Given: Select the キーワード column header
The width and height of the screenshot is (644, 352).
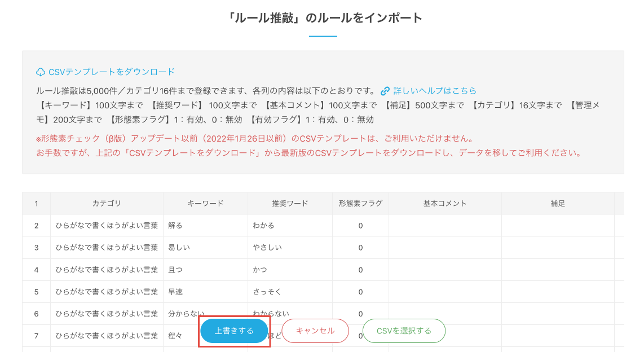Looking at the screenshot, I should point(205,203).
